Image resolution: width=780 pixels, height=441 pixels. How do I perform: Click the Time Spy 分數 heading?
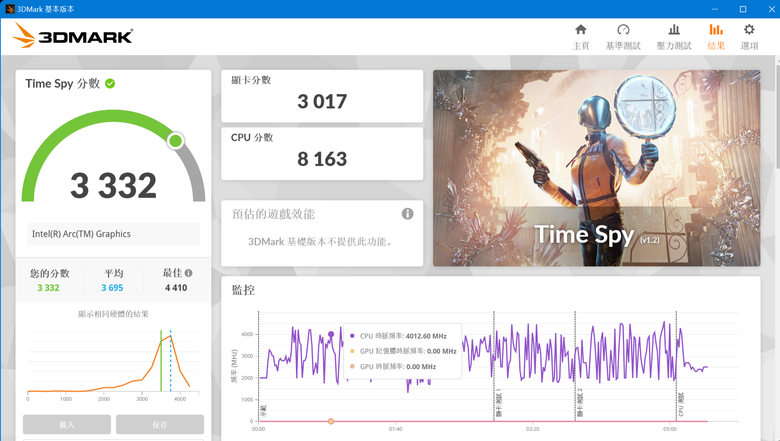tap(63, 84)
